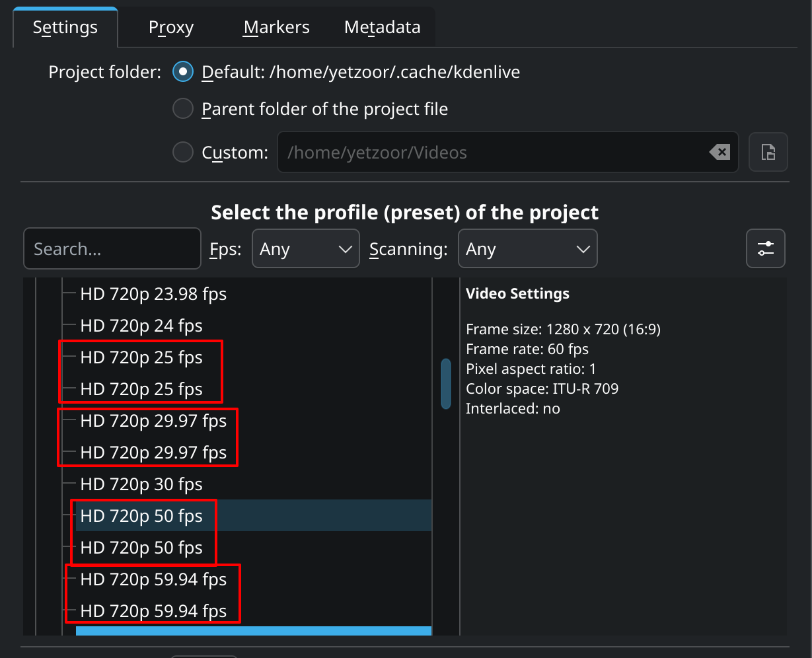
Task: Select HD 720p 24 fps profile
Action: 141,326
